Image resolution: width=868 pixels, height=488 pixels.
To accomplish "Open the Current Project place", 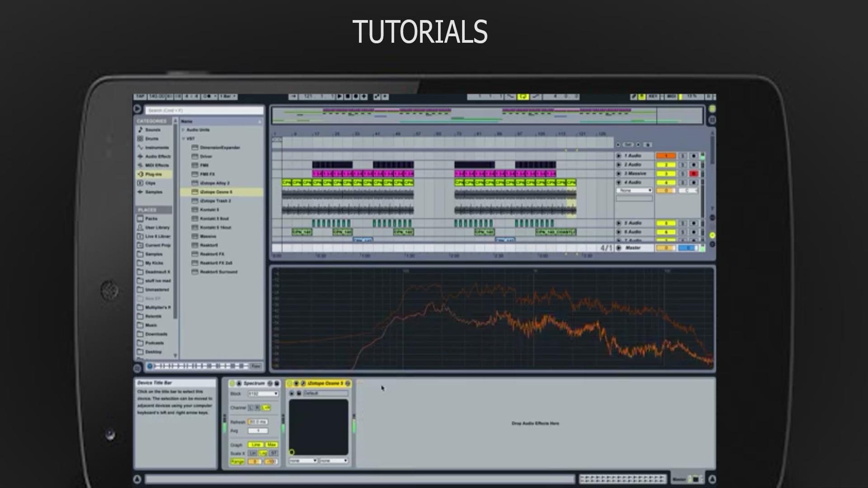I will [x=153, y=245].
